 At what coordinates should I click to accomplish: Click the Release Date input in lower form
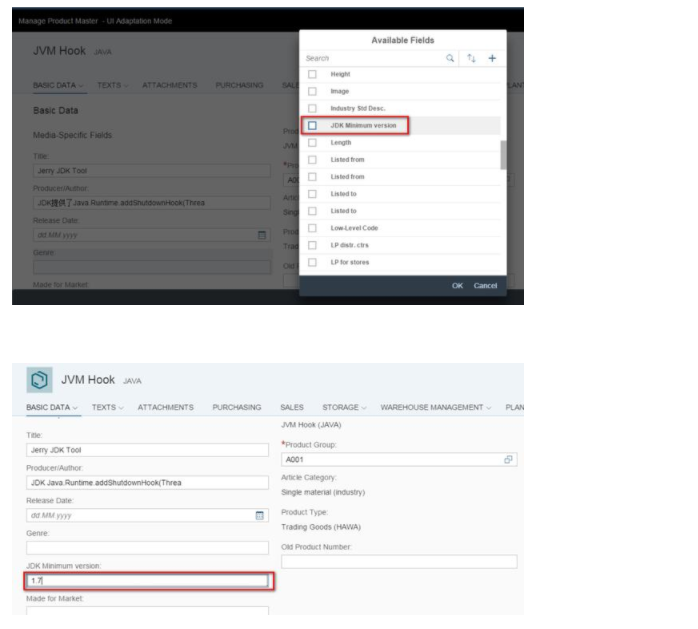147,515
